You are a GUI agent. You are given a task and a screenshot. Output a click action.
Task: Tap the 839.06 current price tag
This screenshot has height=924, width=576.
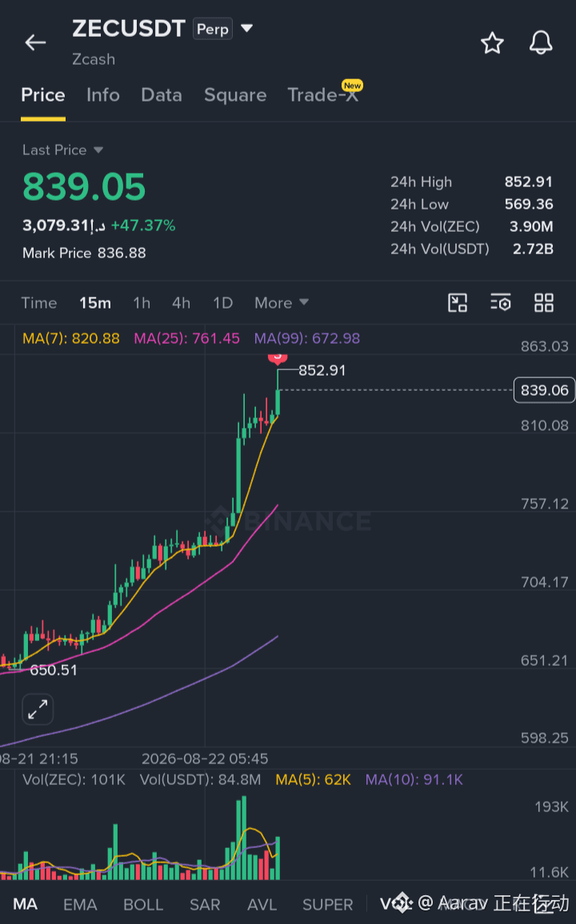(544, 390)
